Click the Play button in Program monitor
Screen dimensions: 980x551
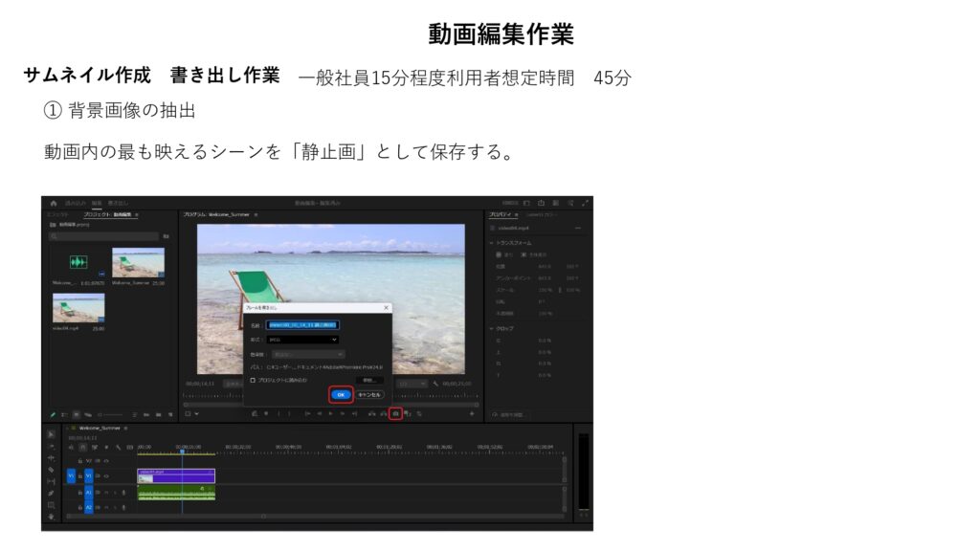click(x=331, y=413)
